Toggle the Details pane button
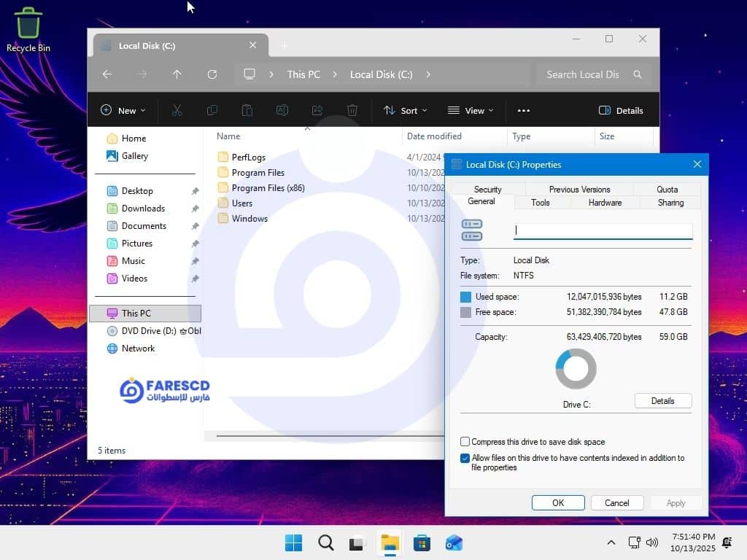The height and width of the screenshot is (560, 747). coord(621,111)
